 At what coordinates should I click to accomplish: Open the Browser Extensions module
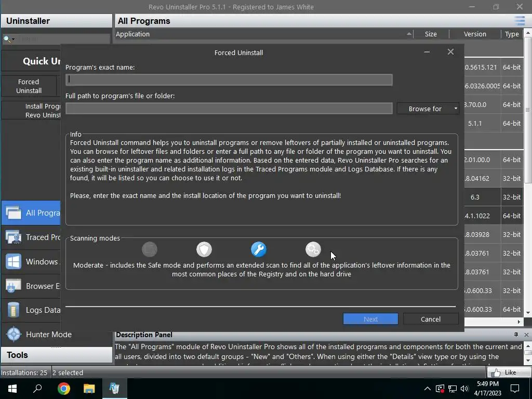click(x=31, y=286)
